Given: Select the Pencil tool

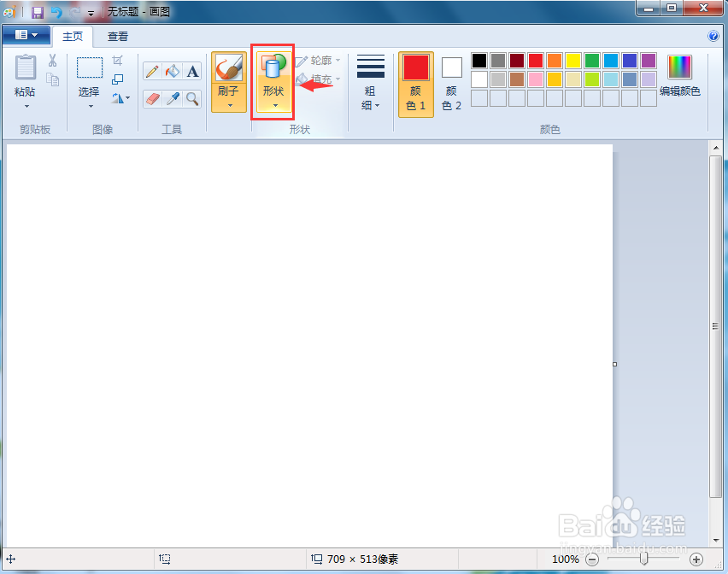Looking at the screenshot, I should pyautogui.click(x=152, y=71).
